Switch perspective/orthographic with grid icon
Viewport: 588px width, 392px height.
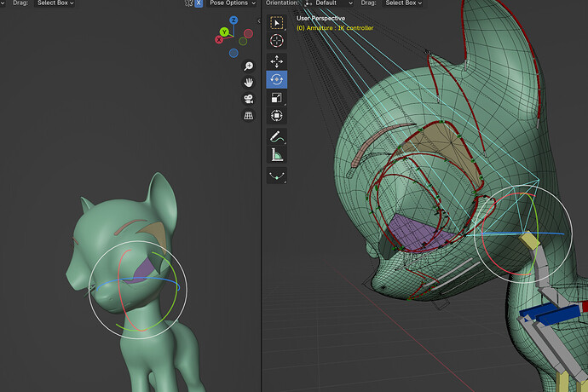(x=248, y=116)
